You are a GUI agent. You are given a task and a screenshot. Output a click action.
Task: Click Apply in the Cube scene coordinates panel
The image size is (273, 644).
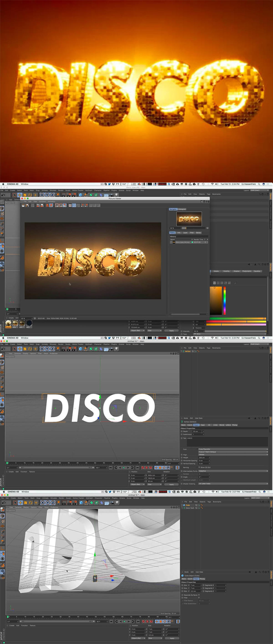pos(172,638)
